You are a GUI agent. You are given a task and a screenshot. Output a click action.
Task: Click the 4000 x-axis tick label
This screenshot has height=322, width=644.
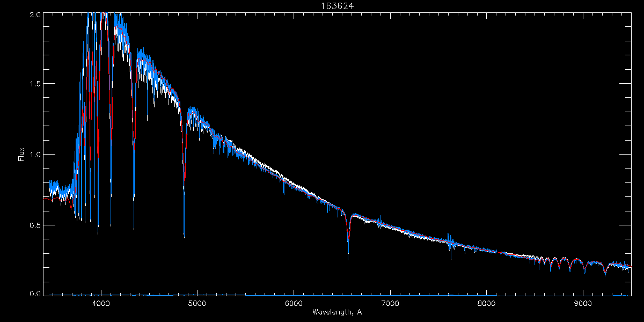point(100,303)
